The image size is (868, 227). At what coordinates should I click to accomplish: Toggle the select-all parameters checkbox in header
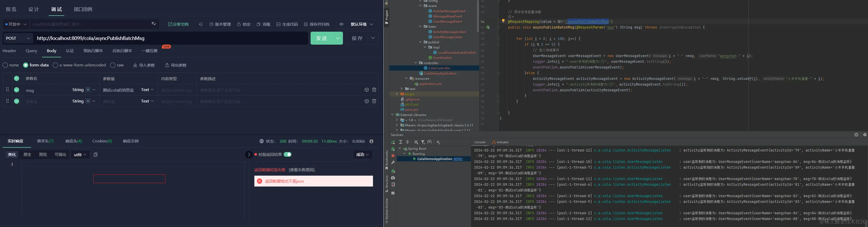tap(17, 78)
